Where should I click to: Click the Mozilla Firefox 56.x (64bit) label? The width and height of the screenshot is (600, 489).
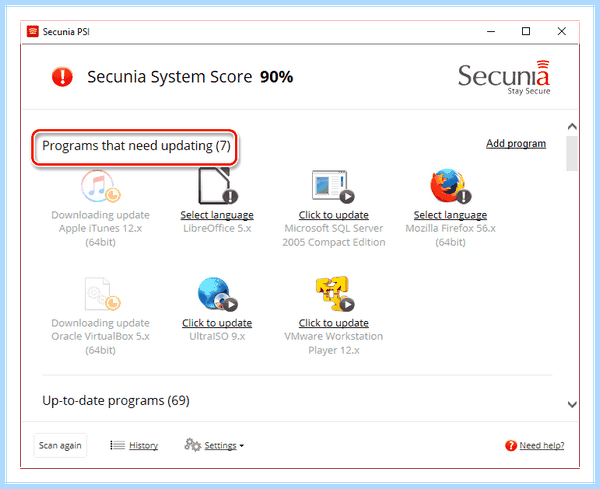coord(450,235)
